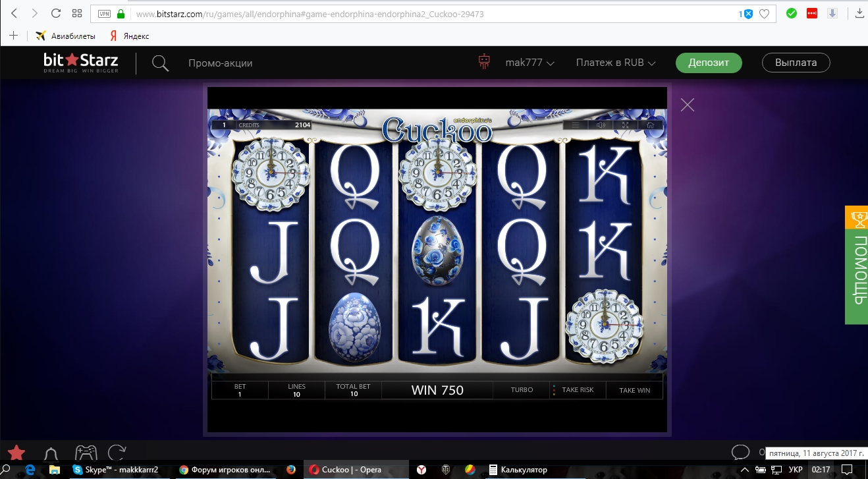Open the Промо-акции menu item
The image size is (868, 479).
click(x=221, y=63)
